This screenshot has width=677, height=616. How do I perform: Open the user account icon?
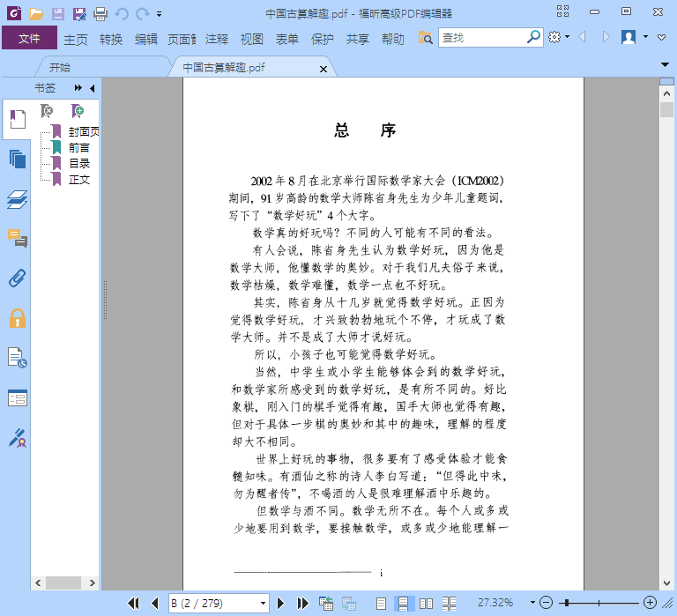tap(629, 37)
